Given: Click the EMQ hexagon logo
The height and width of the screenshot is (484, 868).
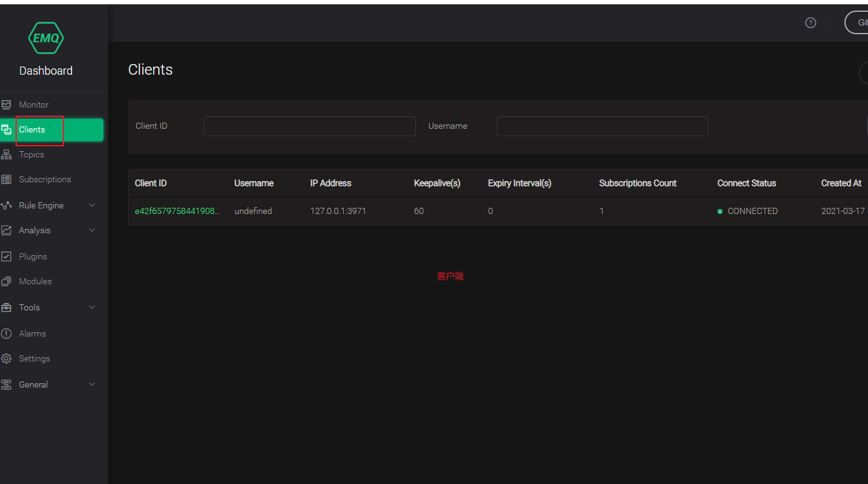Looking at the screenshot, I should [46, 38].
